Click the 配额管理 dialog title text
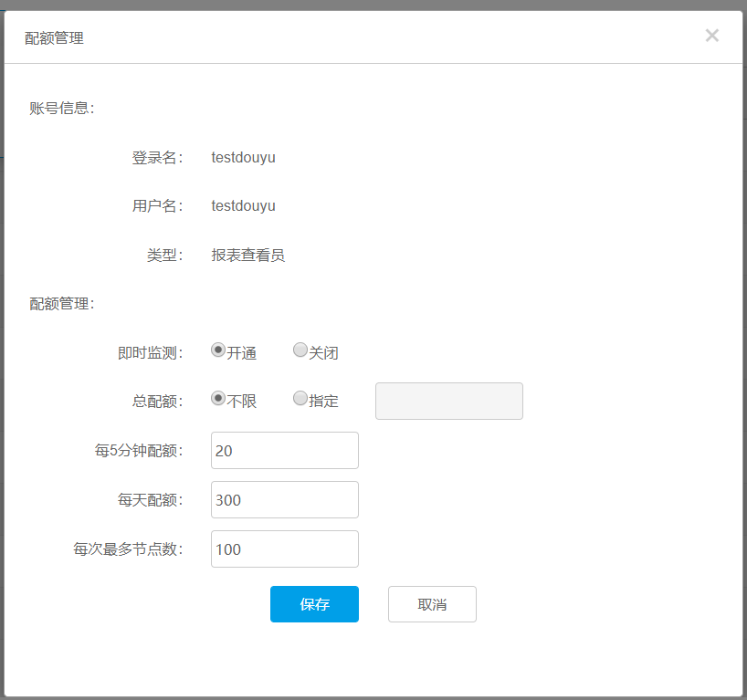The image size is (747, 700). (x=55, y=38)
